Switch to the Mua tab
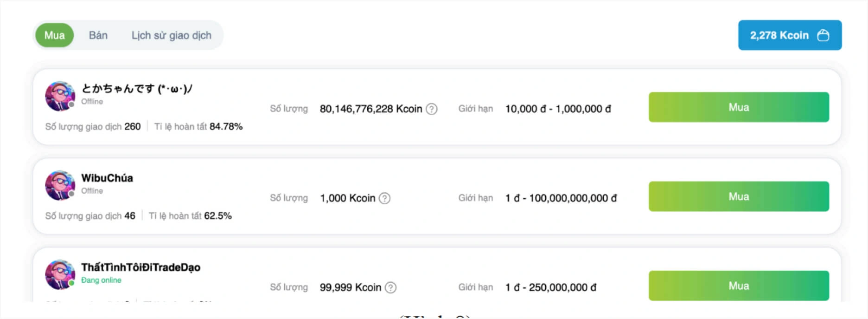The width and height of the screenshot is (868, 319). click(54, 35)
